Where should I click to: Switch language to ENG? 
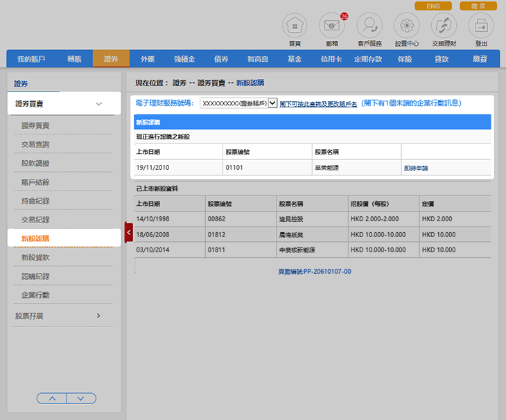433,6
